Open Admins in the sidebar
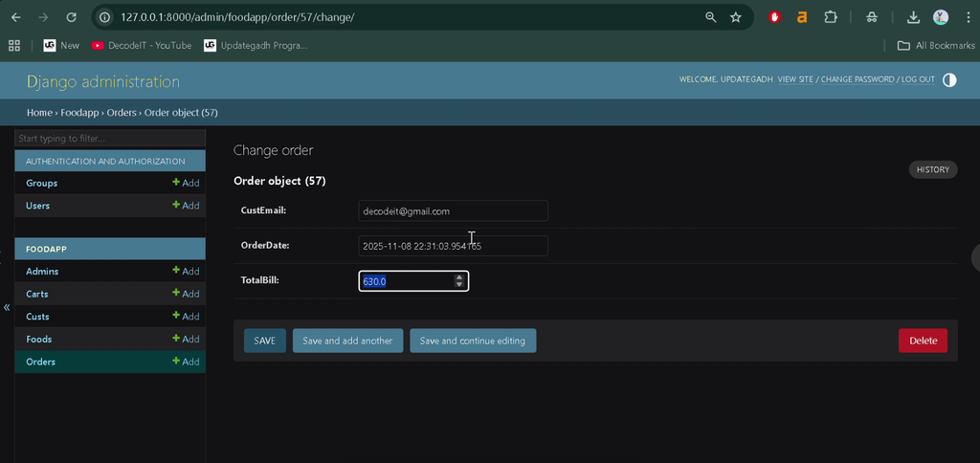 [x=42, y=271]
